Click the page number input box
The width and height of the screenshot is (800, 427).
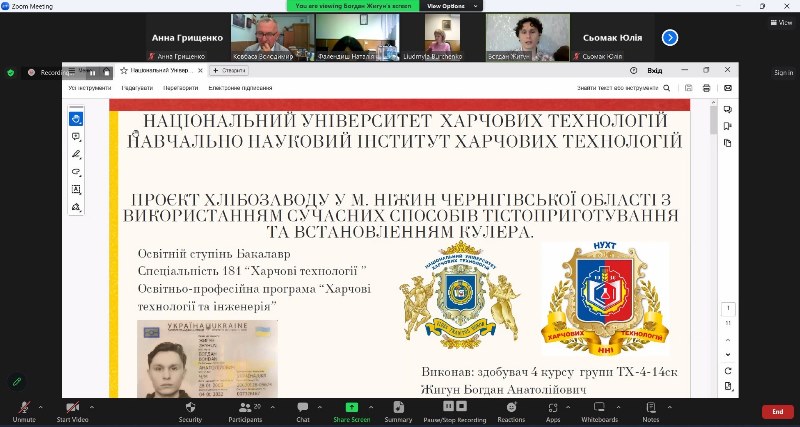click(x=728, y=309)
